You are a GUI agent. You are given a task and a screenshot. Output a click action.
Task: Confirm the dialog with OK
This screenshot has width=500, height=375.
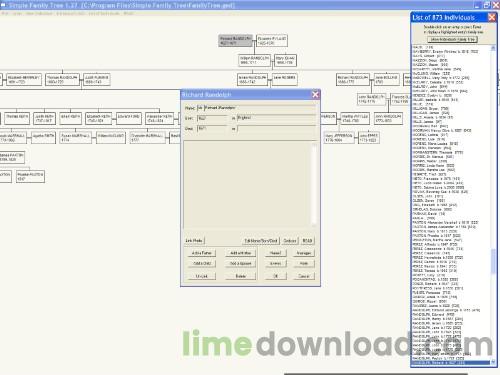[x=275, y=276]
